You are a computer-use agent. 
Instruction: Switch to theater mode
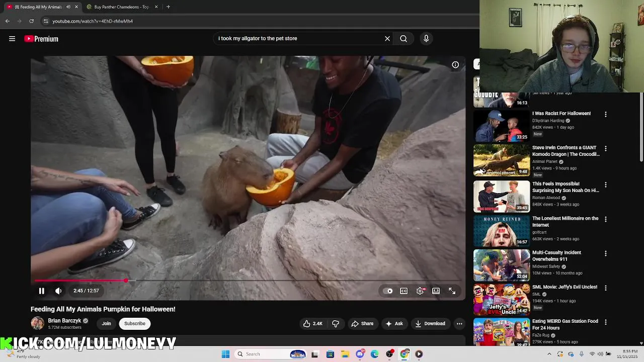[436, 291]
